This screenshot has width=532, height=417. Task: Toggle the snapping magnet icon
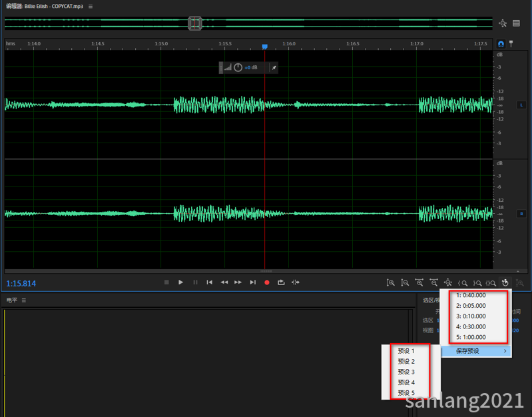click(x=501, y=44)
